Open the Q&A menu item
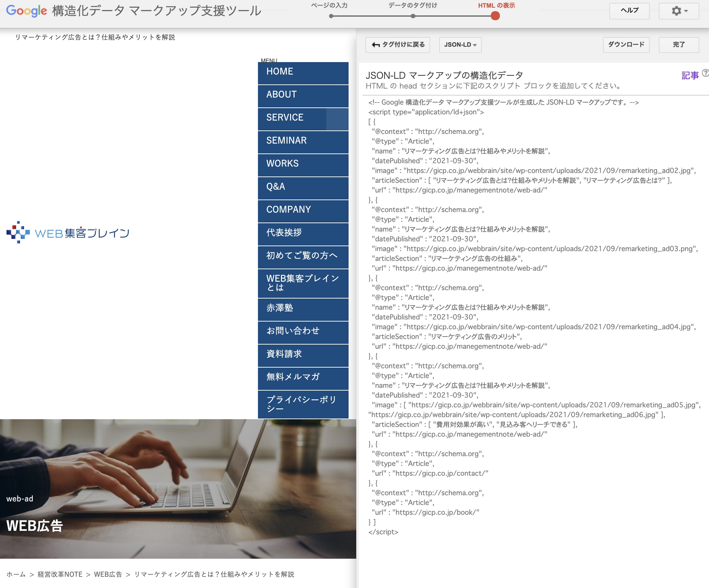The height and width of the screenshot is (588, 709). tap(303, 188)
